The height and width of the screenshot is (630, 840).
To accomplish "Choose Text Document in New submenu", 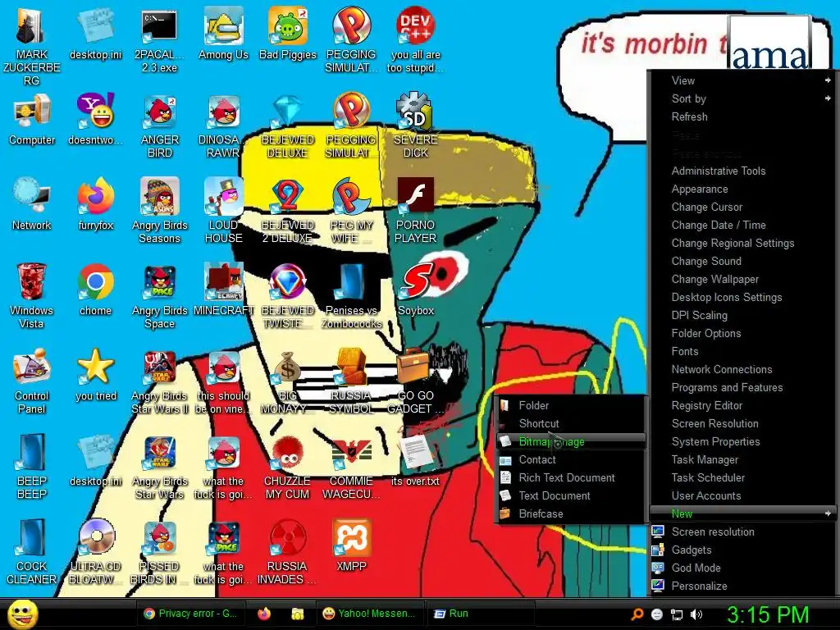I will click(571, 495).
